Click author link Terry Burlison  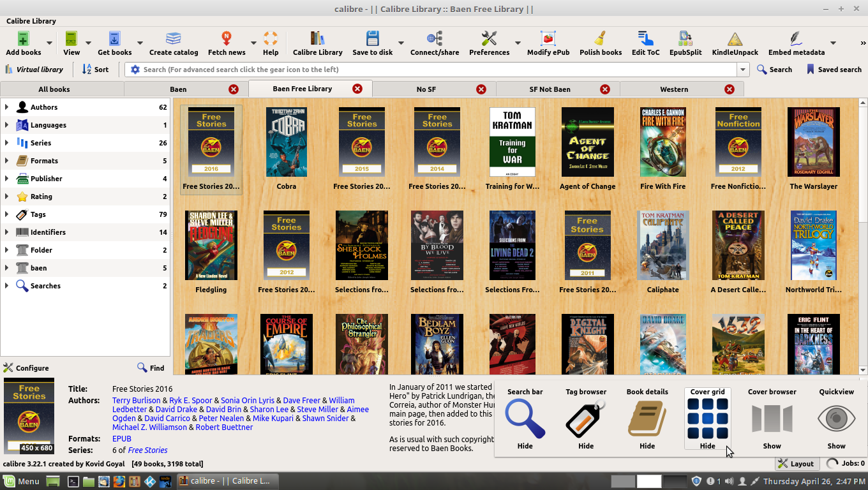tap(137, 401)
